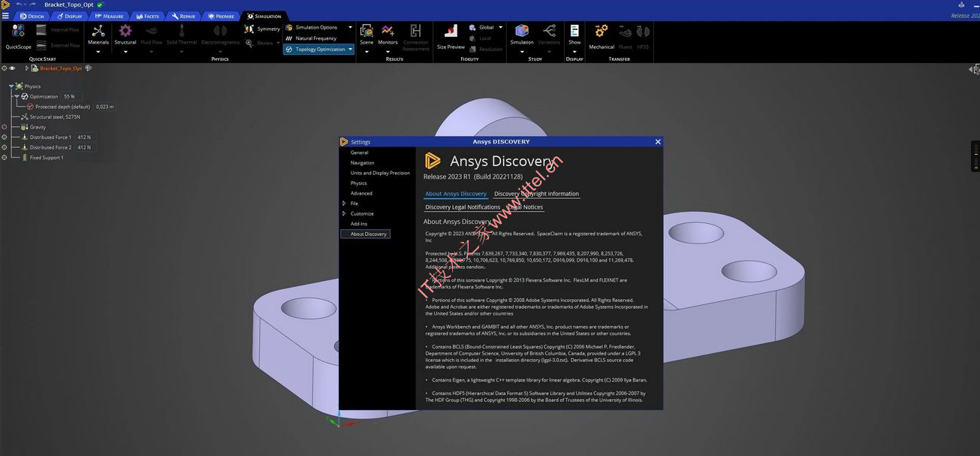
Task: Collapse the Physics tree node
Action: (x=11, y=86)
